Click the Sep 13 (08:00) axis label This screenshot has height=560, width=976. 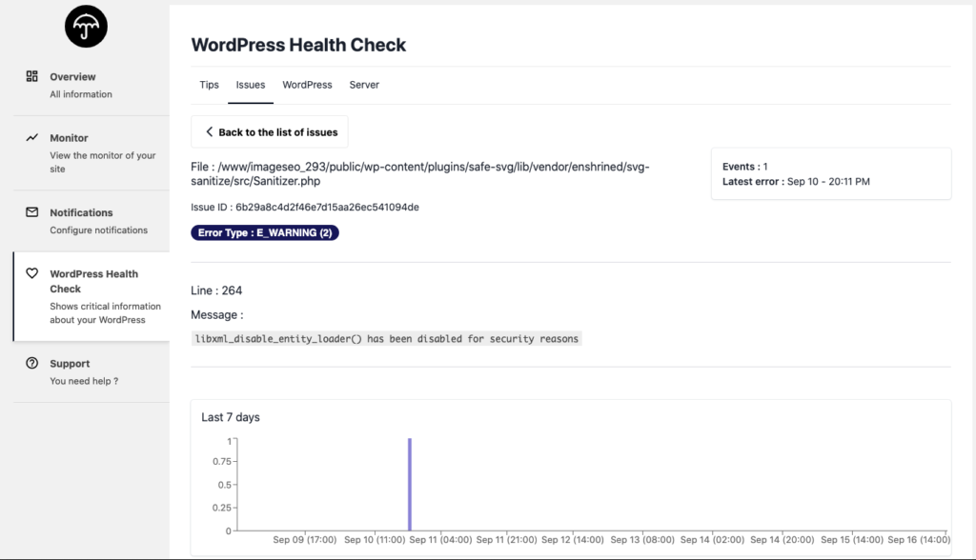click(642, 539)
